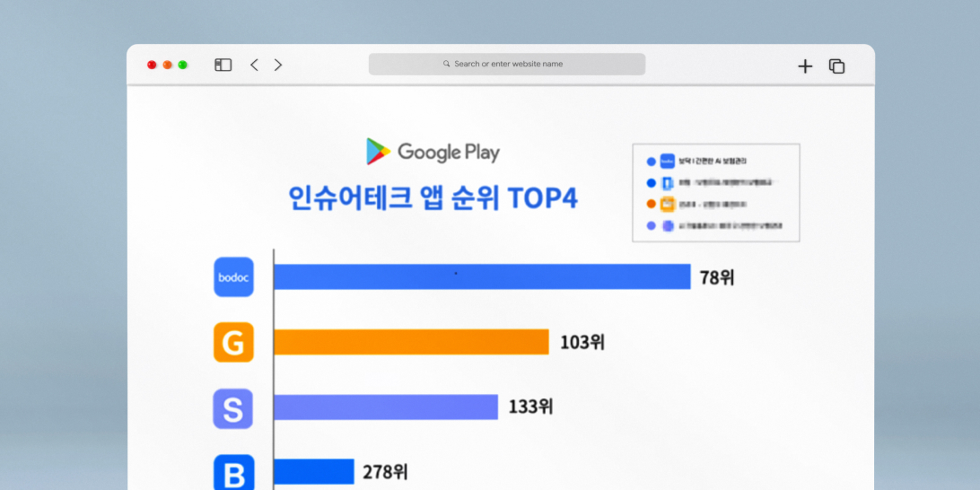980x490 pixels.
Task: Click the orange legend dot
Action: 652,205
